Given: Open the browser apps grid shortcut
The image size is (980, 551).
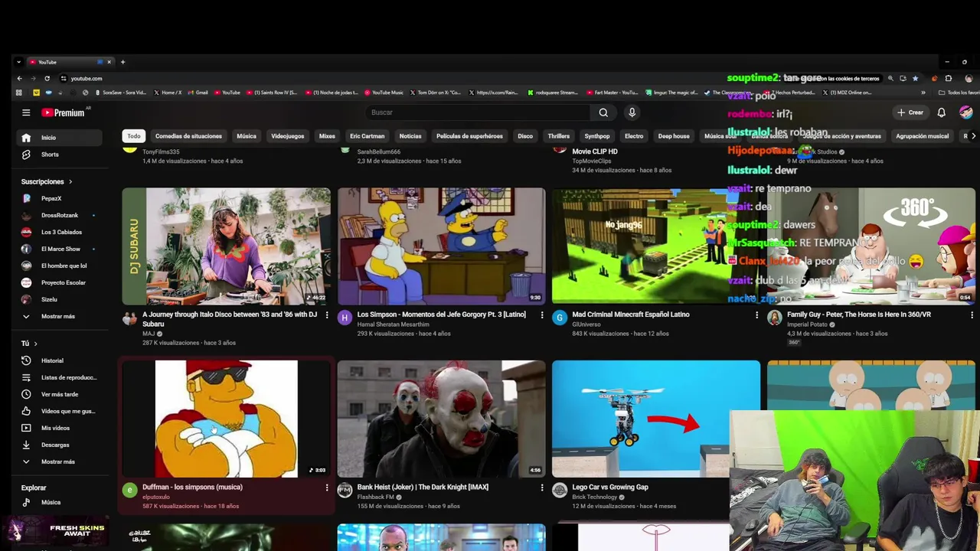Looking at the screenshot, I should pyautogui.click(x=19, y=93).
